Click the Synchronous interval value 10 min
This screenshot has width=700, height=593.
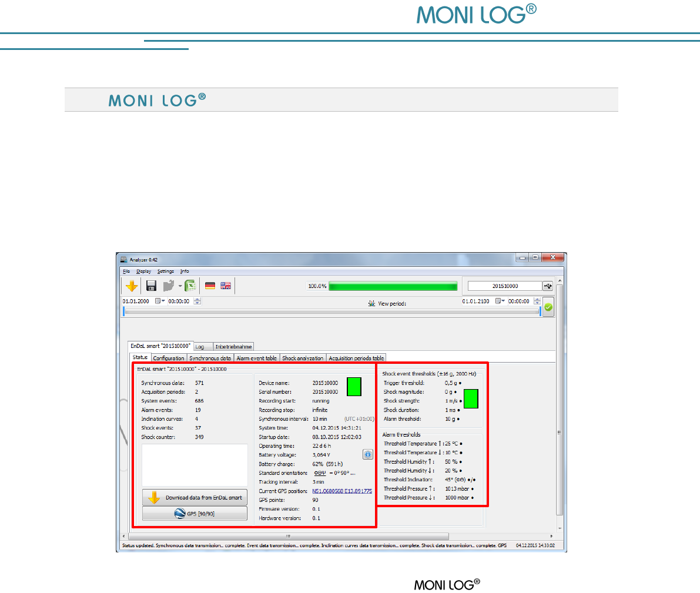point(320,419)
